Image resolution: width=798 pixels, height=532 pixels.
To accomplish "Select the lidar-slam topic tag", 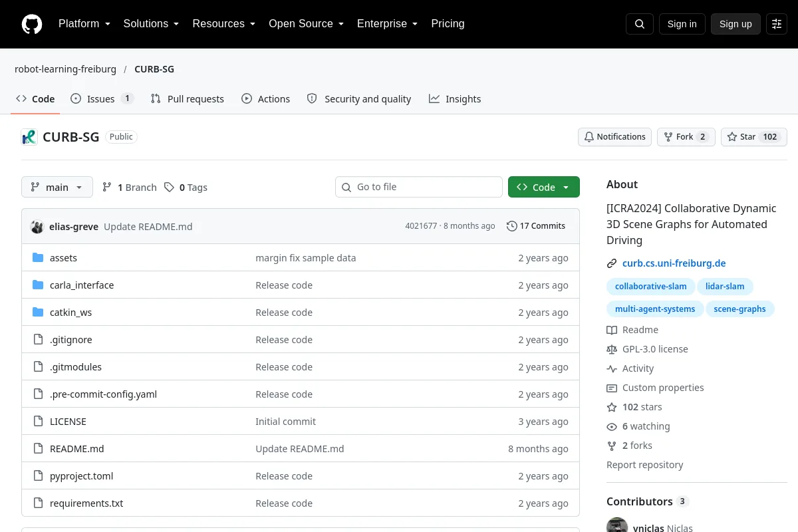I will pos(725,287).
